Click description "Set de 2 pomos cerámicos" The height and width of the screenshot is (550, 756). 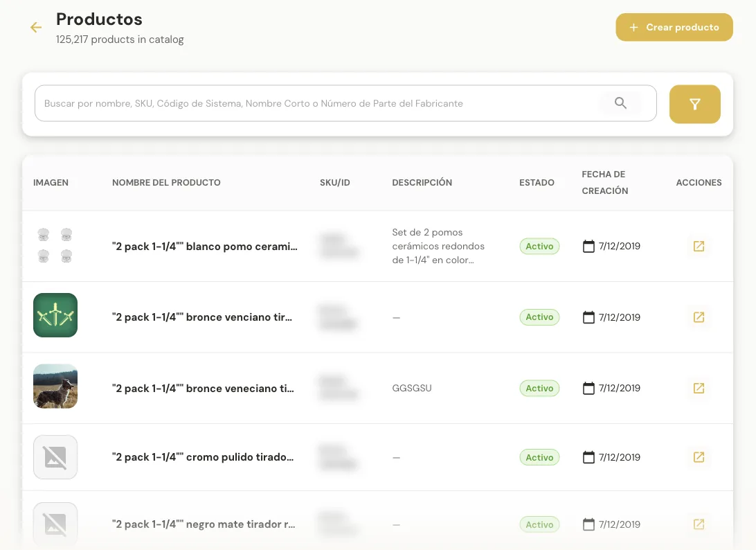pos(438,246)
